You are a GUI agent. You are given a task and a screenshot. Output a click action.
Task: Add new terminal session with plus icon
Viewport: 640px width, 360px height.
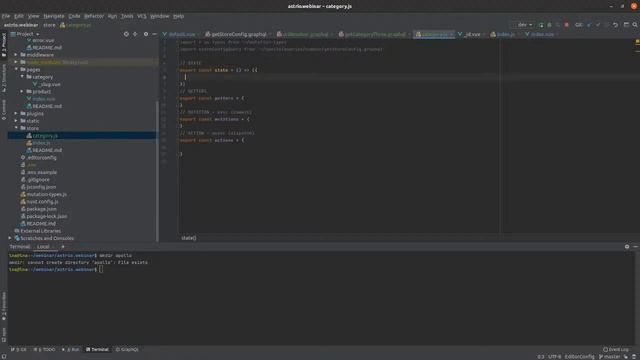tap(62, 247)
